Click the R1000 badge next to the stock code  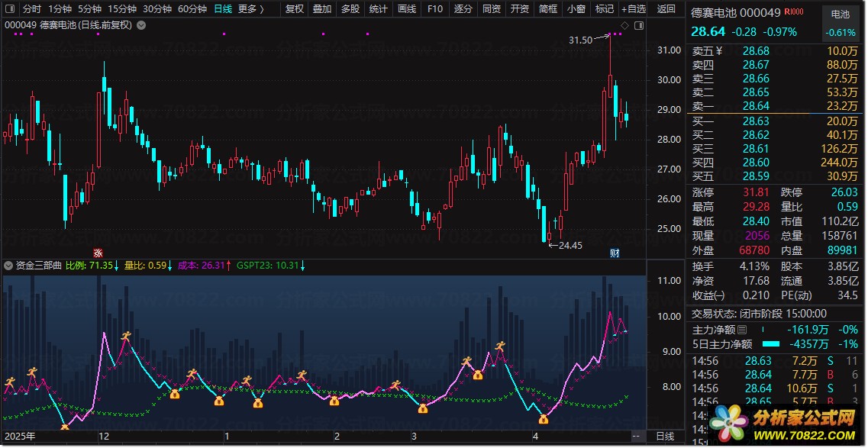(x=793, y=13)
